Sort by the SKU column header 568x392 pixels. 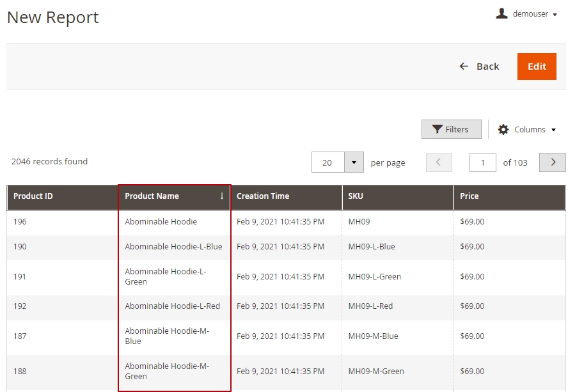point(356,196)
